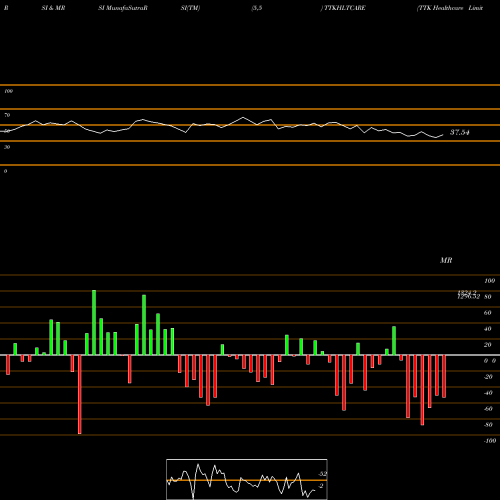Click the "(5,5" parameter text in header

pos(257,8)
